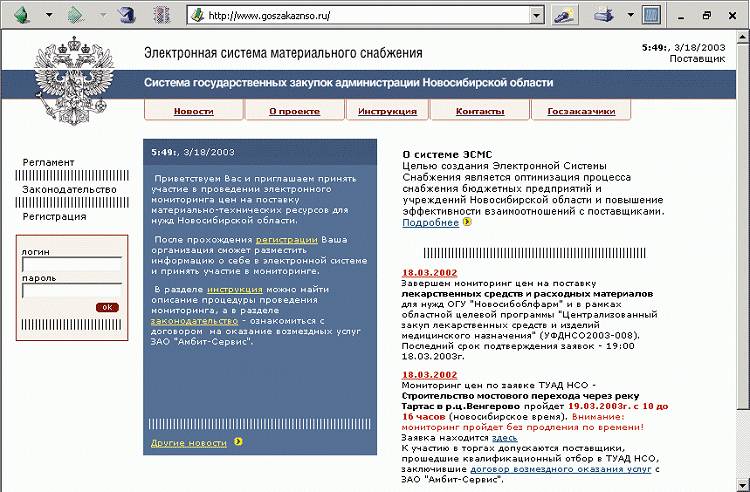Minimize the browser window

682,16
